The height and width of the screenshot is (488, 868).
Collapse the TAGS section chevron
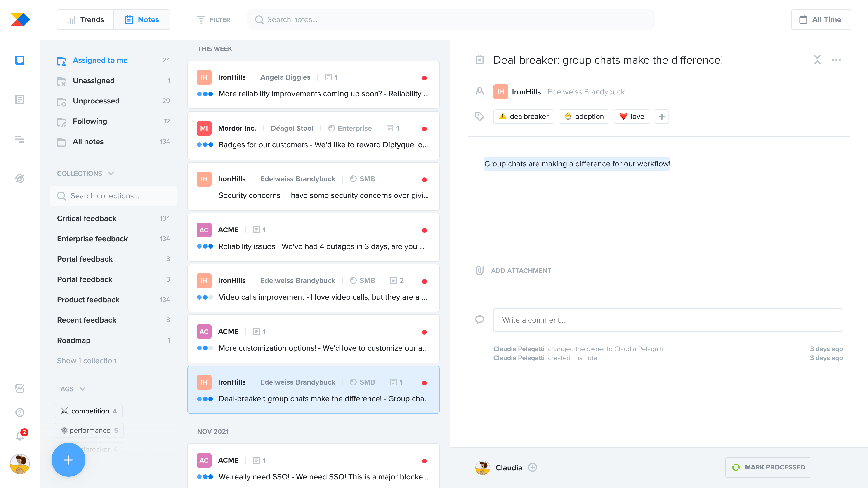(x=83, y=389)
